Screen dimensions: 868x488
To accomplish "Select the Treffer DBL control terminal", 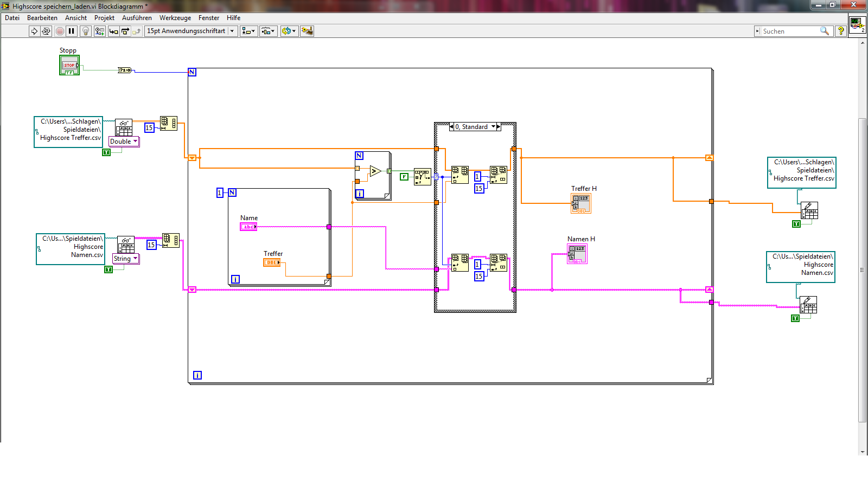I will (x=272, y=262).
